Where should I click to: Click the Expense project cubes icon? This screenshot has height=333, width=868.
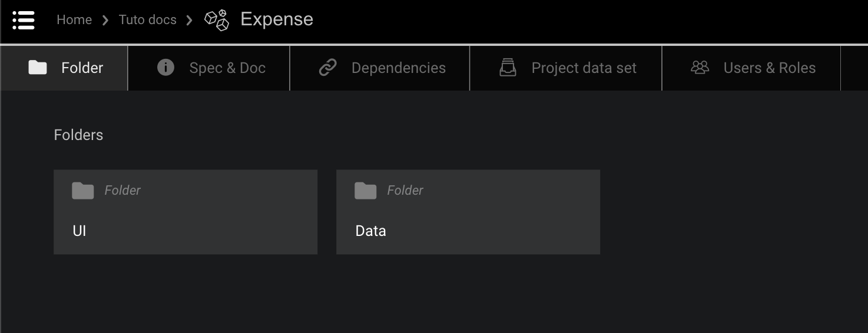click(217, 20)
